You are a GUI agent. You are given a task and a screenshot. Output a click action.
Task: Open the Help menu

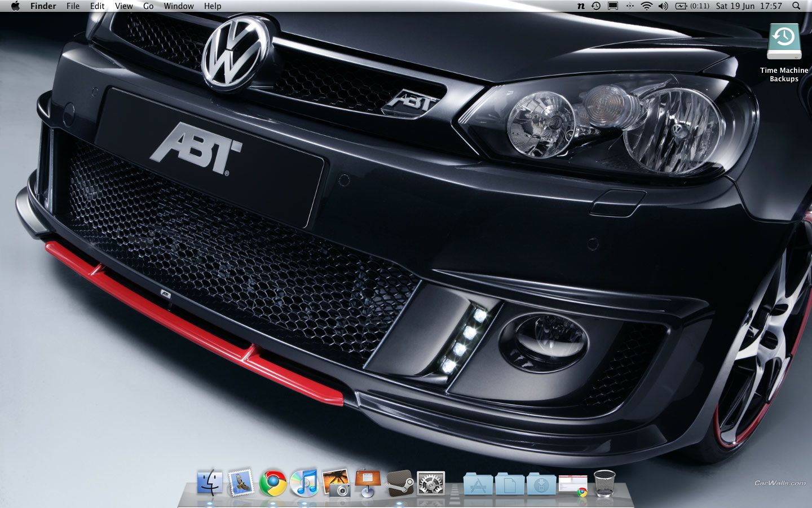pyautogui.click(x=213, y=6)
